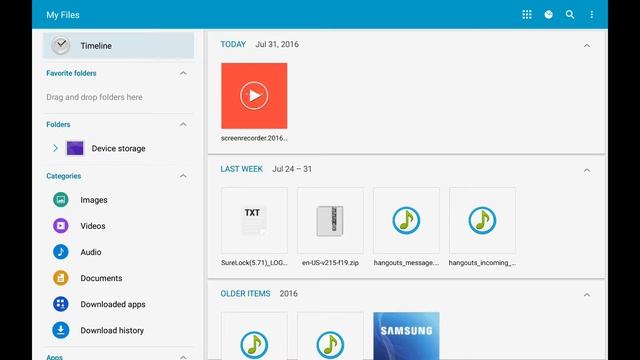This screenshot has height=360, width=640.
Task: Expand the Device storage tree arrow
Action: tap(56, 148)
